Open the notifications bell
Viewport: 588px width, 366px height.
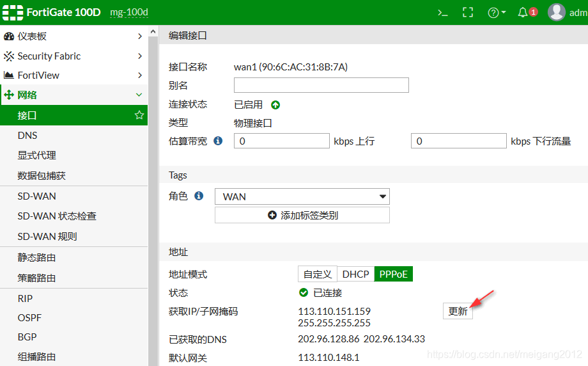tap(523, 12)
